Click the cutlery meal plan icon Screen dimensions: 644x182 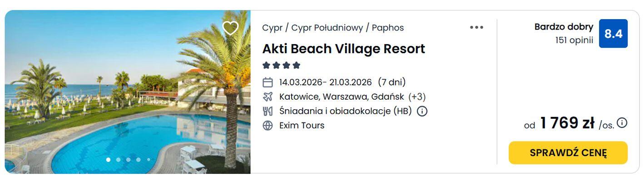click(268, 111)
